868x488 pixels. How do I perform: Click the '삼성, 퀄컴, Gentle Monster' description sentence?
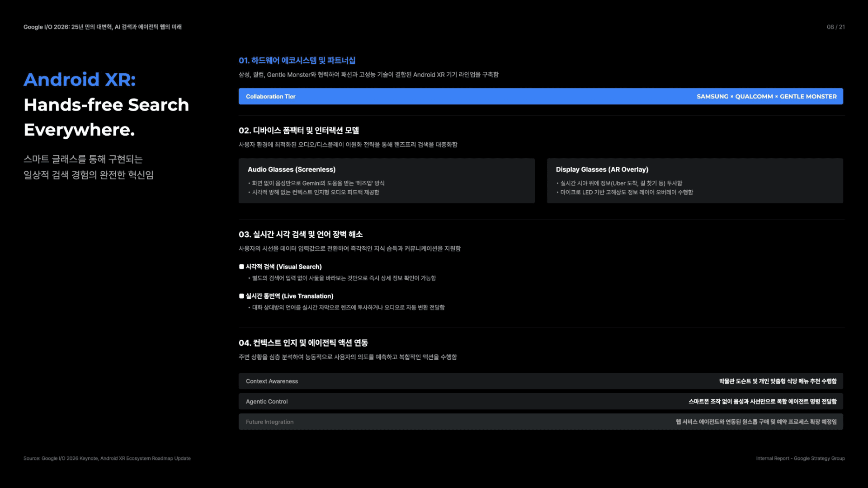(368, 75)
